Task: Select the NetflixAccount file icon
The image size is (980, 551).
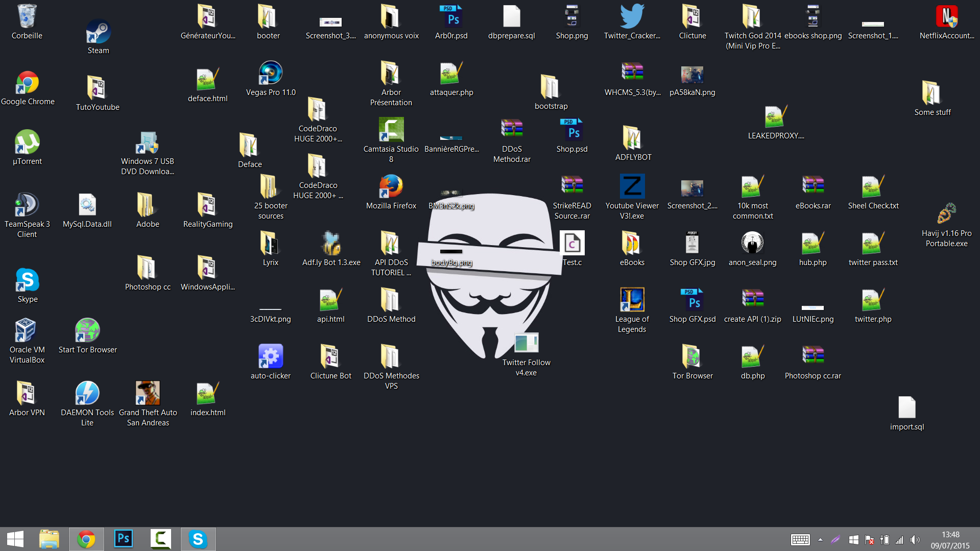Action: (947, 22)
